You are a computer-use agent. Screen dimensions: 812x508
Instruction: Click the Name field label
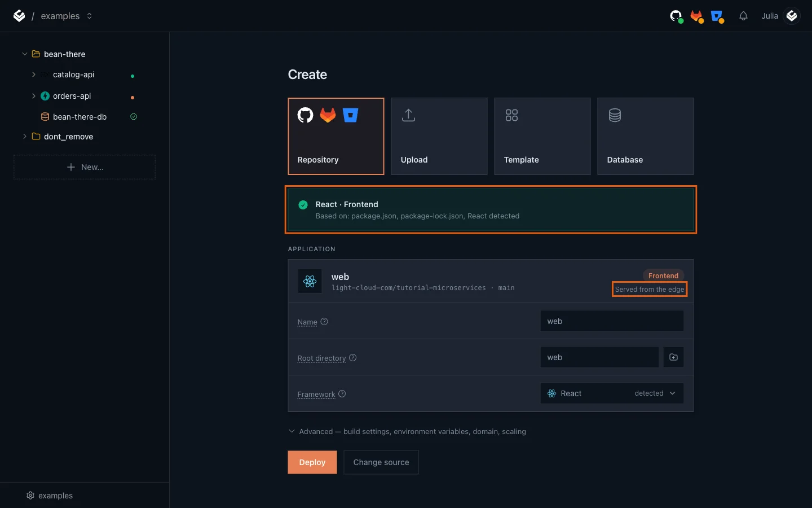[307, 322]
